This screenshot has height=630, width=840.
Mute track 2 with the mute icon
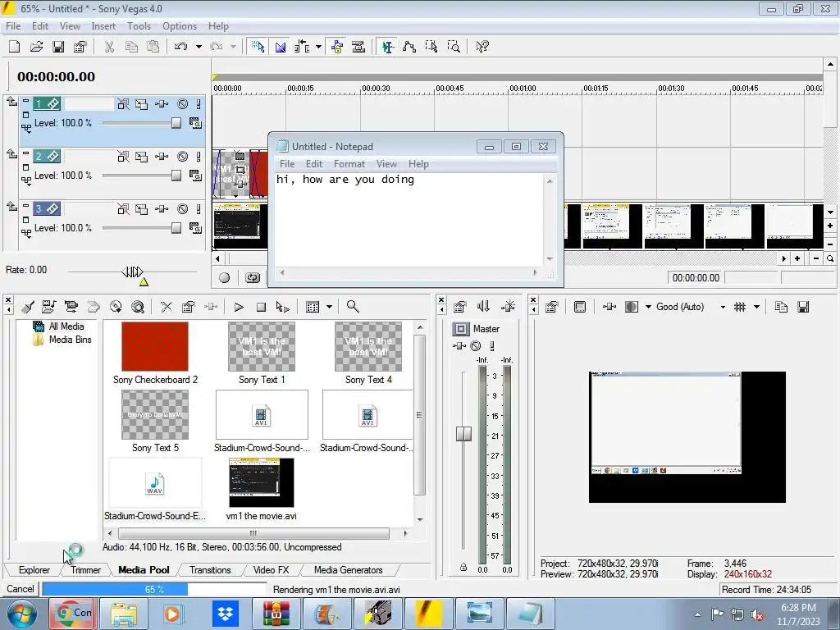coord(183,157)
